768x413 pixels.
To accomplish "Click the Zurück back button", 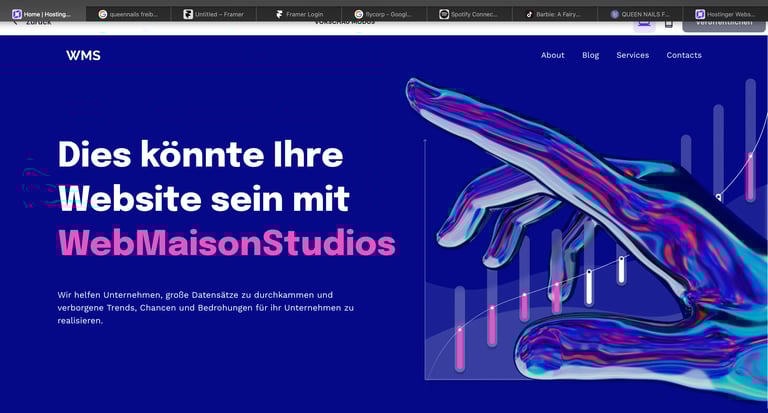I will pyautogui.click(x=32, y=23).
